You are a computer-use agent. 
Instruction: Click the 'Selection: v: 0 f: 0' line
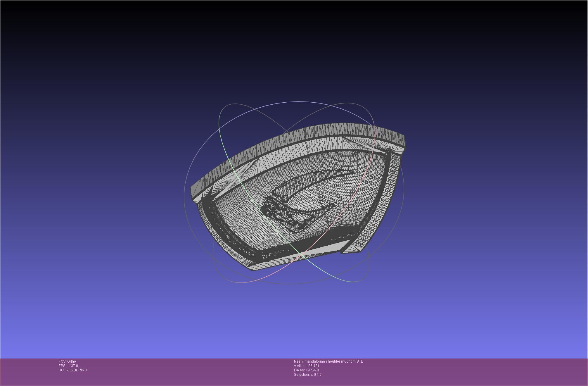pos(308,375)
